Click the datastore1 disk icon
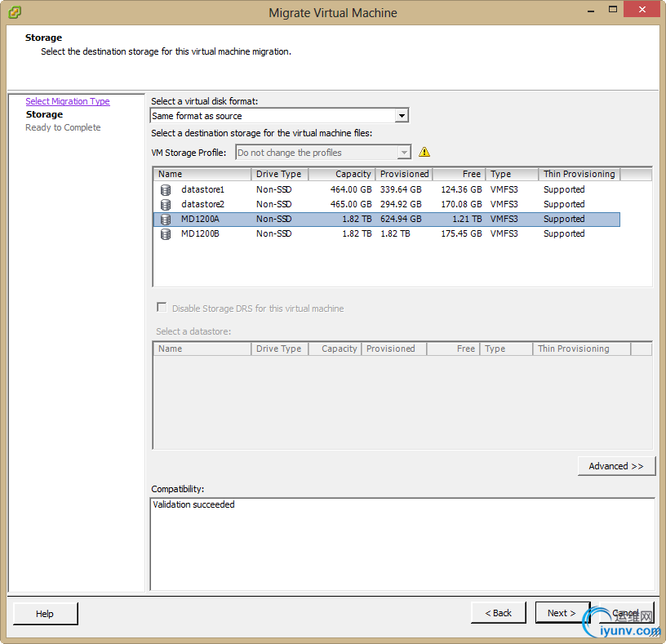 coord(166,190)
